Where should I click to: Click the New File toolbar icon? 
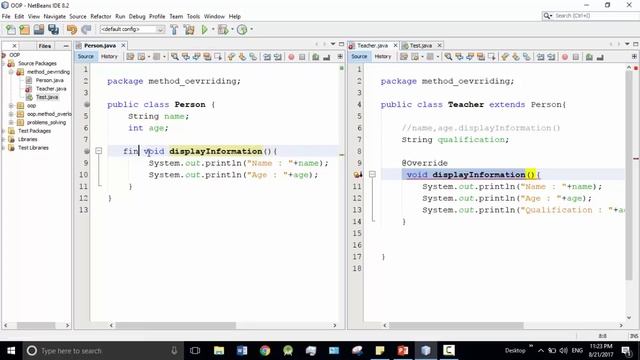pyautogui.click(x=11, y=29)
